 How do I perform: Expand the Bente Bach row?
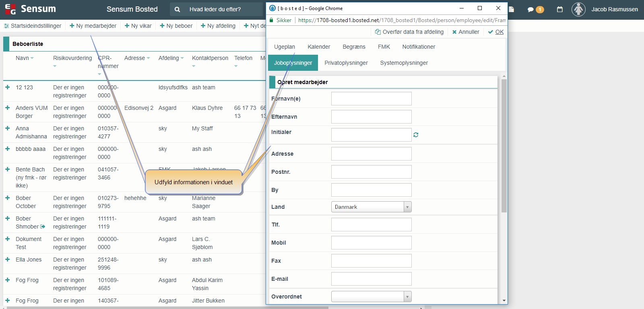[7, 169]
